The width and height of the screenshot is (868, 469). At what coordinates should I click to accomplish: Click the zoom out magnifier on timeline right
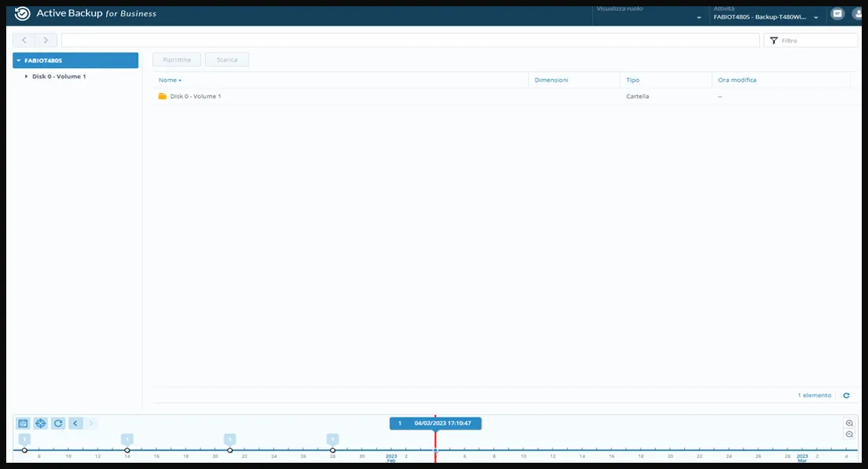point(848,435)
